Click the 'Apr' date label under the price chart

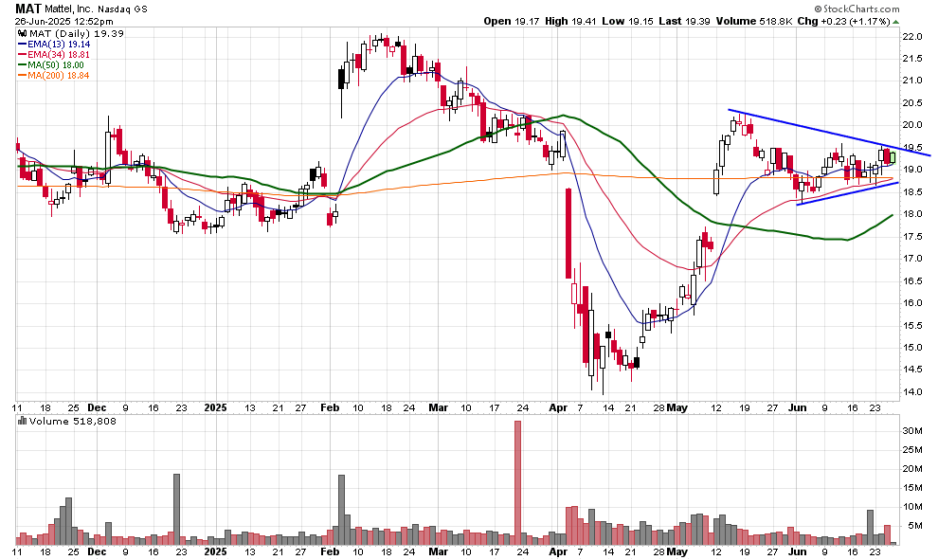[x=558, y=407]
